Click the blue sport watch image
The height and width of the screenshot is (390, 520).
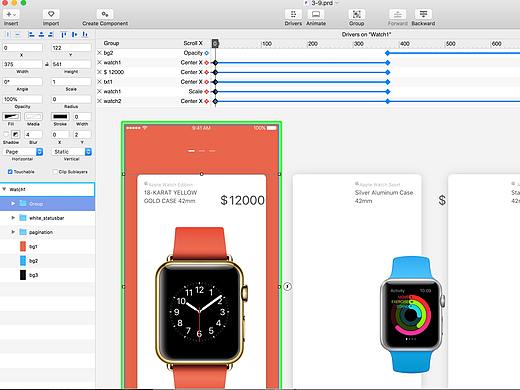[413, 314]
